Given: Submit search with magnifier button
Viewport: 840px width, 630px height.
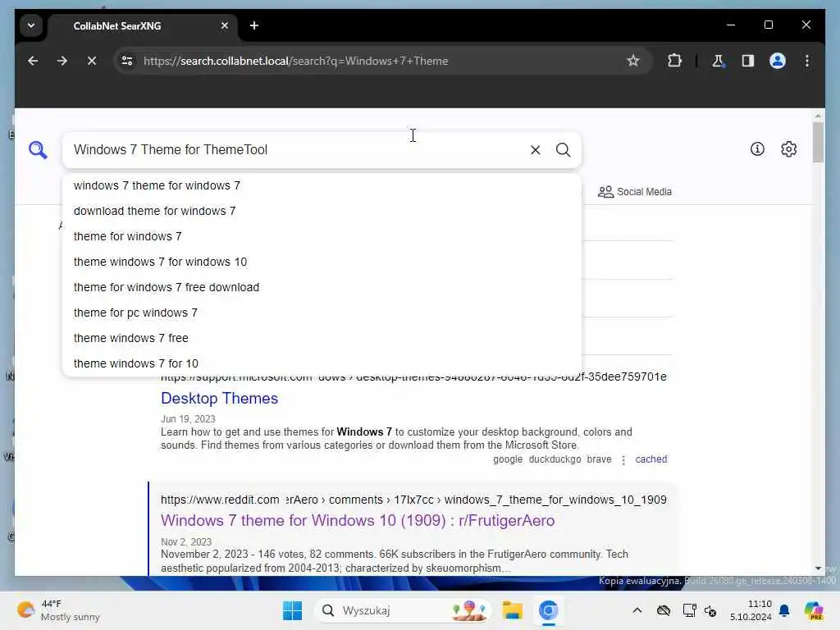Looking at the screenshot, I should [x=563, y=150].
